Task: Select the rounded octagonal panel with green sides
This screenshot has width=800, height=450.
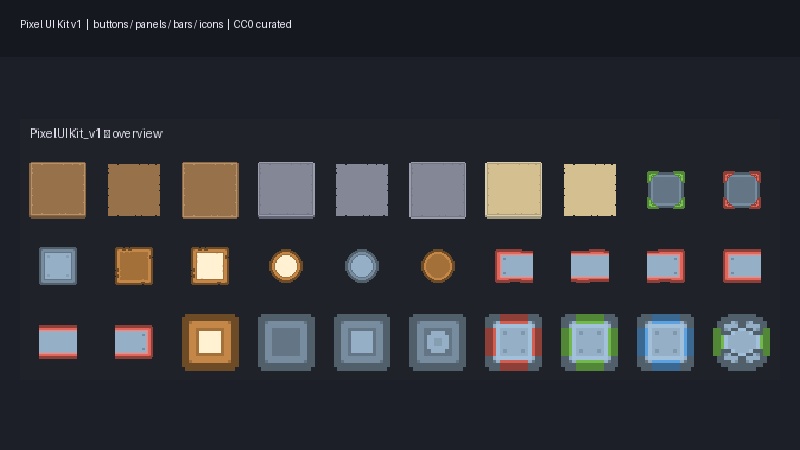Action: pos(741,342)
